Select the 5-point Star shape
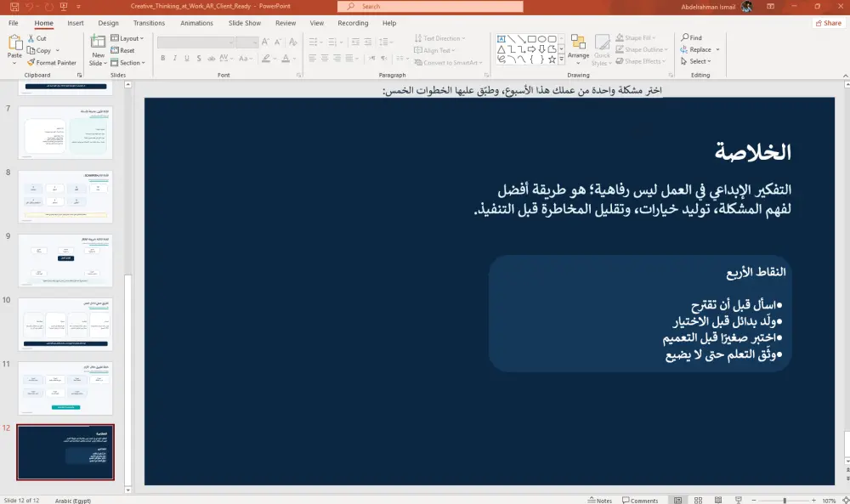The width and height of the screenshot is (850, 504). tap(552, 59)
